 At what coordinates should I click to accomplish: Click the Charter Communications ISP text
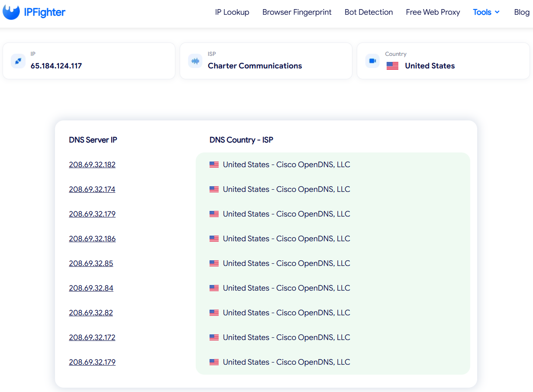click(x=255, y=66)
